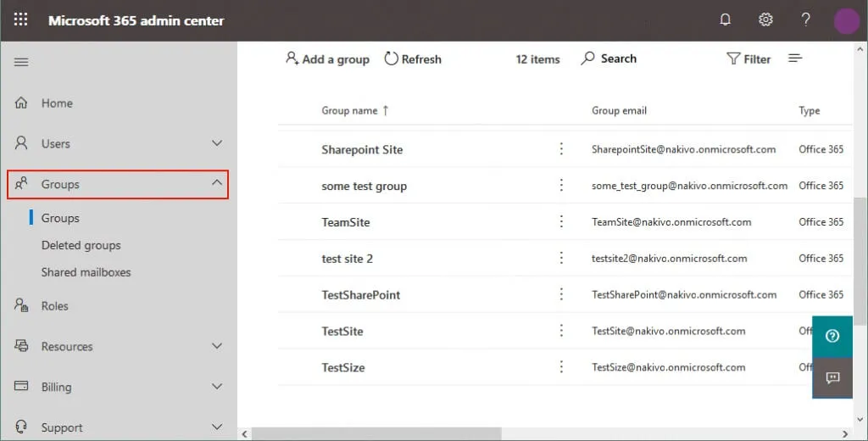The width and height of the screenshot is (868, 441).
Task: Open the feedback chat widget button
Action: (x=832, y=378)
